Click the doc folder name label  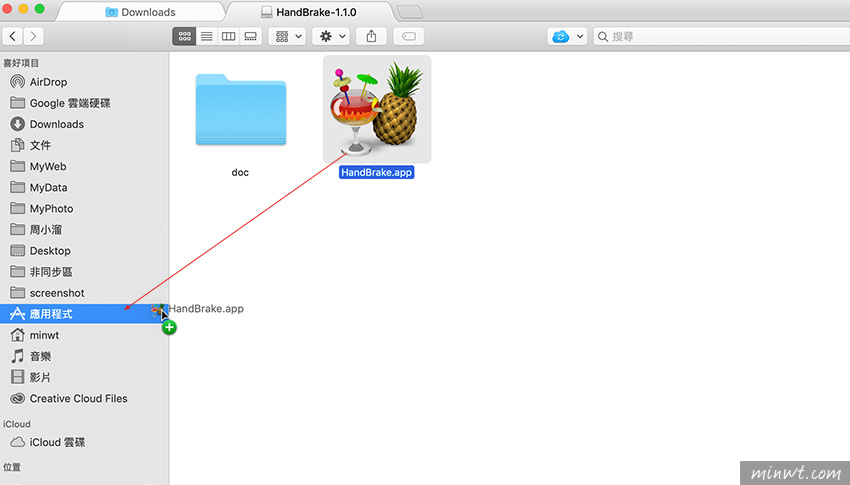240,172
